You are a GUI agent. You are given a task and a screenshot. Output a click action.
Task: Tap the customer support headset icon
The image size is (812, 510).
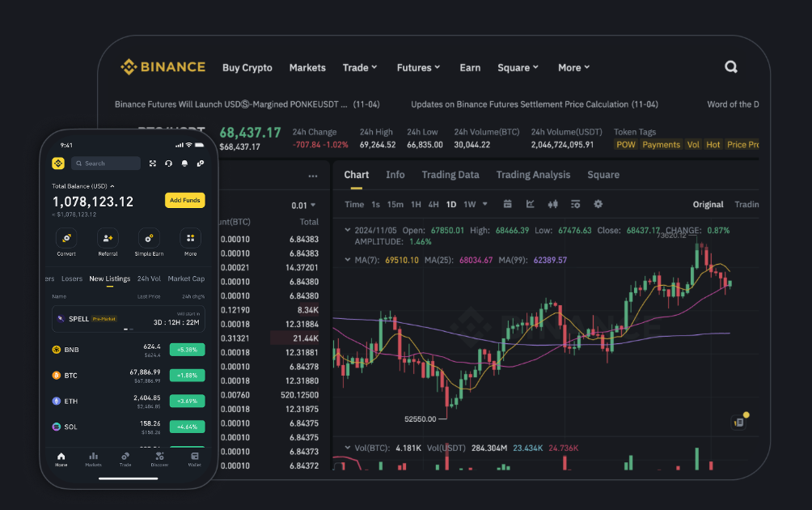pos(168,164)
